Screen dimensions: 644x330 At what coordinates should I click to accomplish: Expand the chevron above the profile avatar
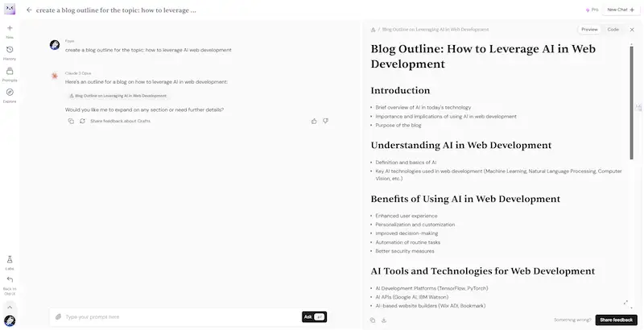[10, 307]
